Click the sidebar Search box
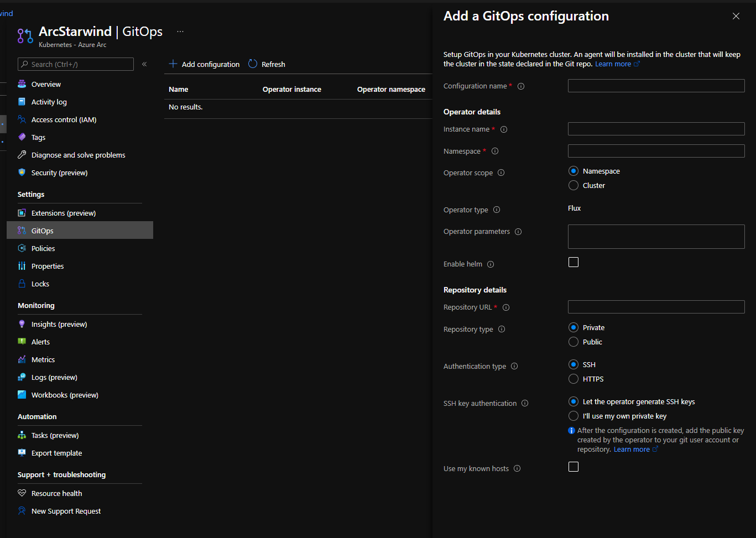The width and height of the screenshot is (756, 538). click(x=76, y=64)
